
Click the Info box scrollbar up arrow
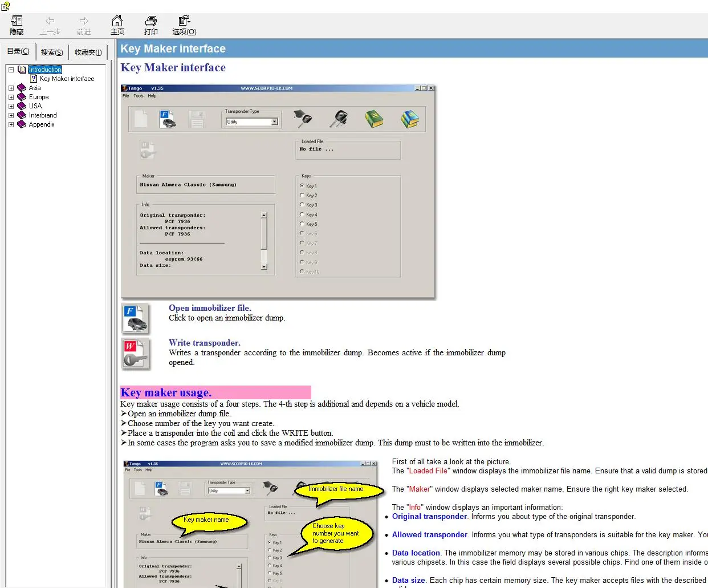[264, 215]
